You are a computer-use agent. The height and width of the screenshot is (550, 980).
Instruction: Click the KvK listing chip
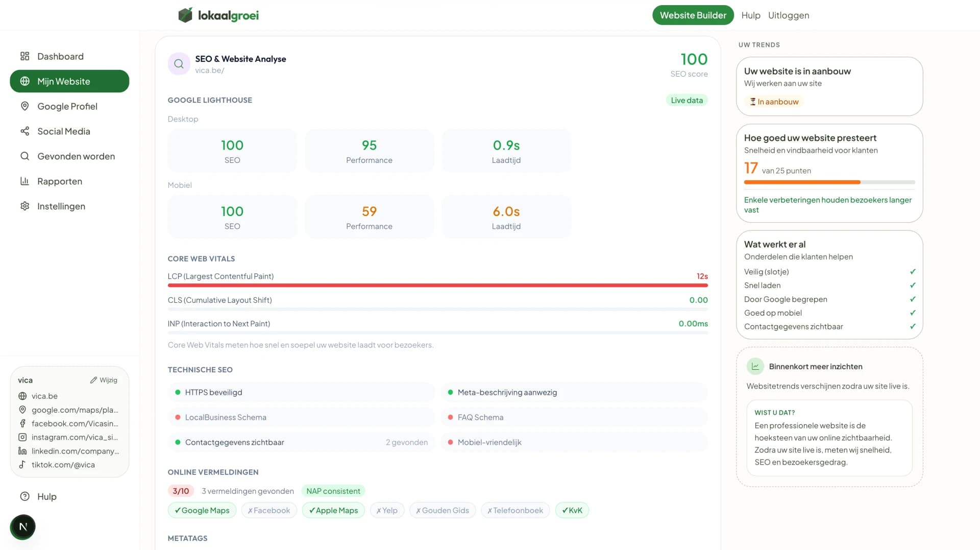[572, 511]
